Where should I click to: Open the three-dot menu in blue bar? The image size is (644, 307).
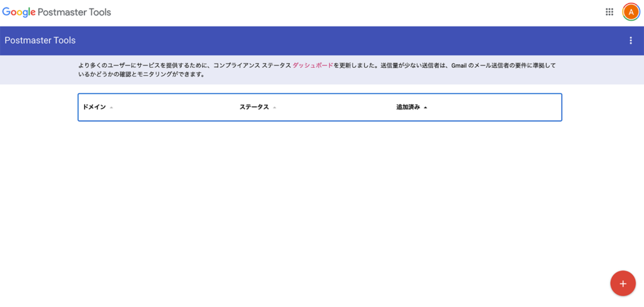pos(631,40)
